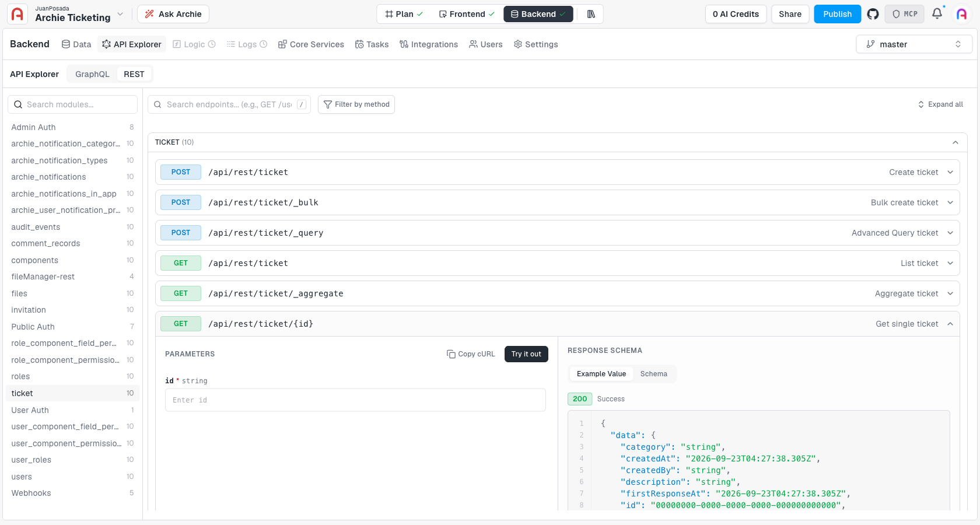This screenshot has height=525, width=980.
Task: Open the GitHub icon in top bar
Action: pyautogui.click(x=873, y=14)
